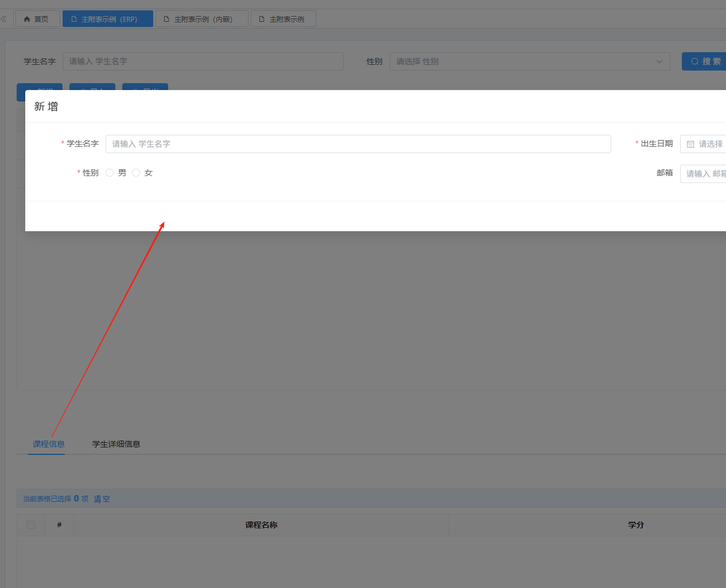
Task: Switch to the 课程信息 tab
Action: click(x=49, y=444)
